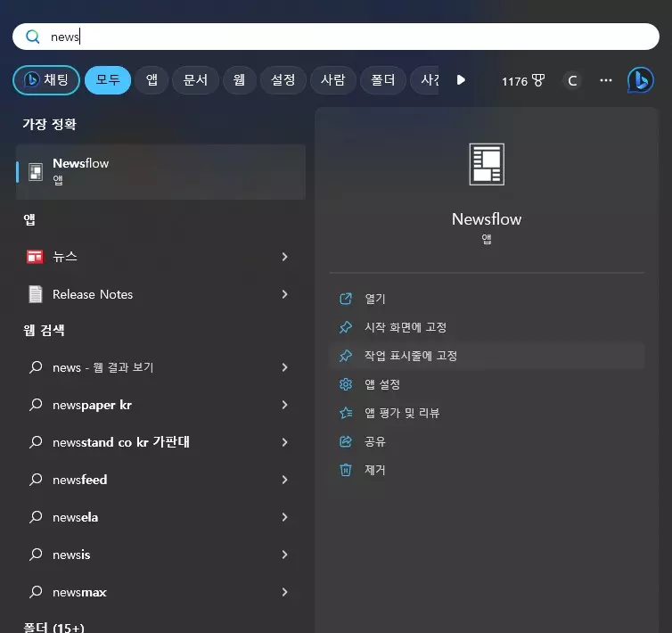Click 제거 to uninstall Newsflow
This screenshot has width=672, height=633.
point(487,470)
